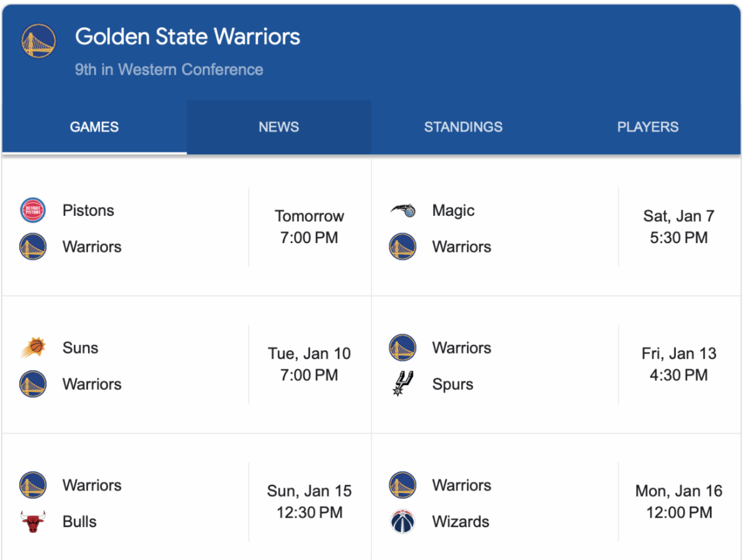Select the Players tab
This screenshot has height=560, width=744.
point(647,127)
